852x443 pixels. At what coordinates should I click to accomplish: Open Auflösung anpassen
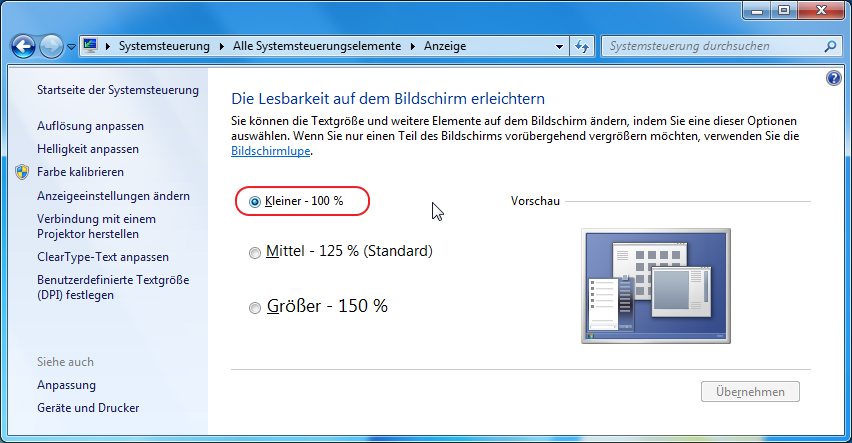pyautogui.click(x=90, y=126)
